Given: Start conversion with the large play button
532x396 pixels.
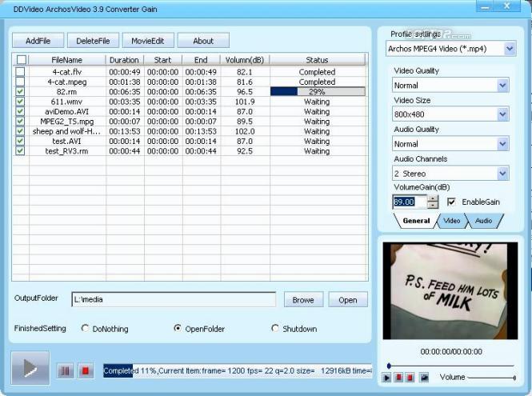Looking at the screenshot, I should (30, 368).
